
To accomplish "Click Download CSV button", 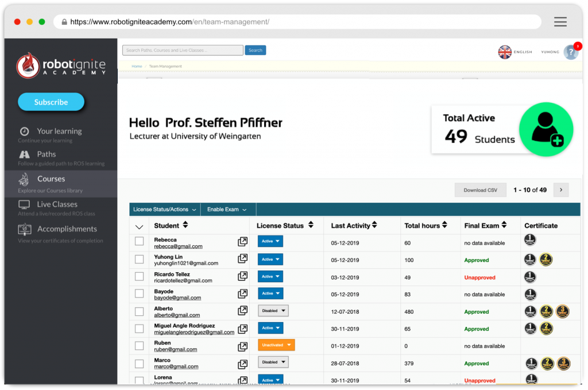I will point(481,190).
